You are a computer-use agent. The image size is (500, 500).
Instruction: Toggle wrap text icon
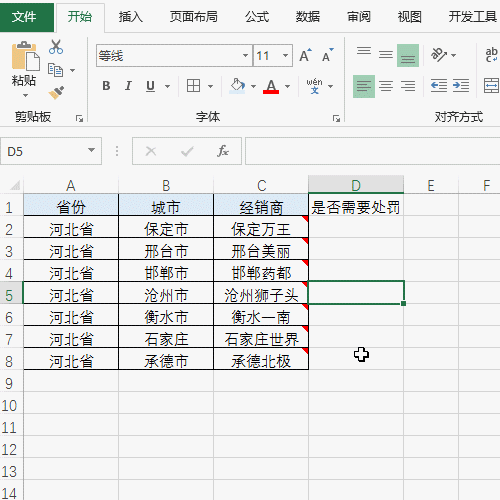[492, 55]
